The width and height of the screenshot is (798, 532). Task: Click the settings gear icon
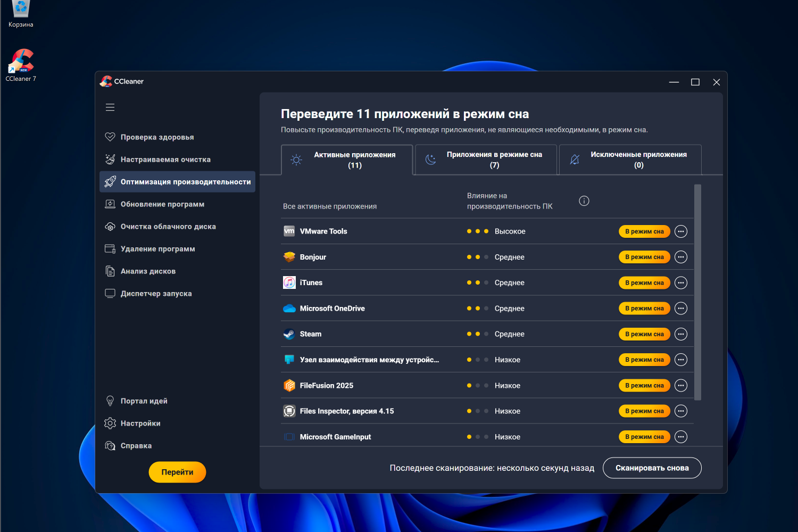click(110, 423)
